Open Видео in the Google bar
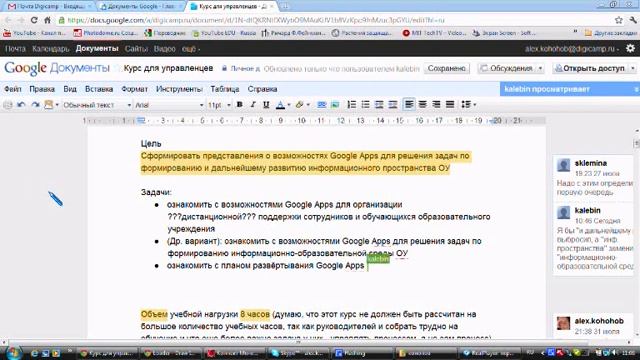The height and width of the screenshot is (360, 640). (164, 49)
